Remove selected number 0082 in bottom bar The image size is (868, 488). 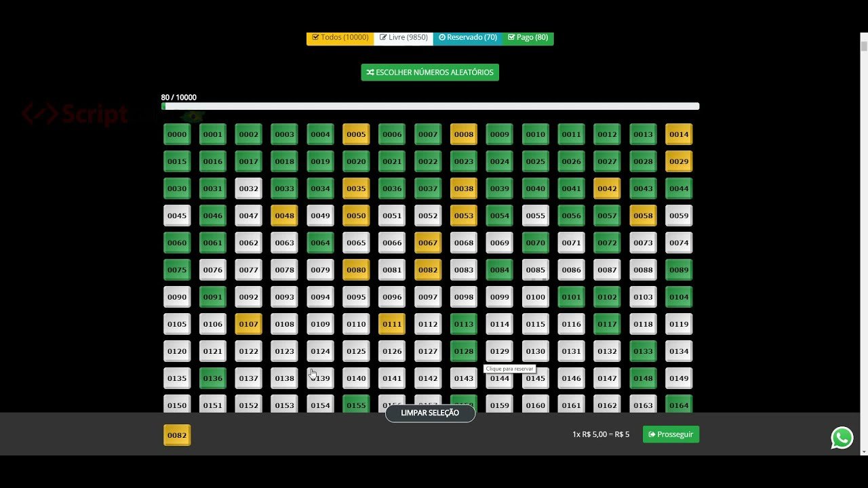(177, 435)
